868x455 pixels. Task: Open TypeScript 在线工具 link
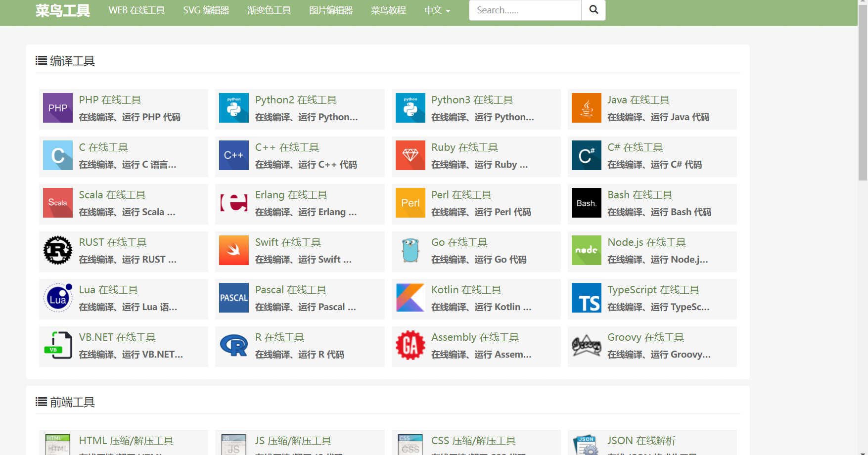pyautogui.click(x=653, y=290)
